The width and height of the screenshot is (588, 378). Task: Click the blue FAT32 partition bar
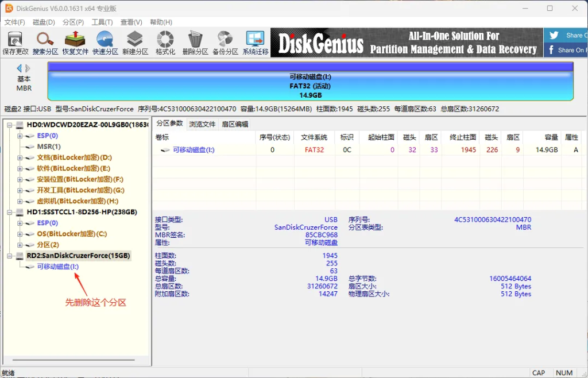pyautogui.click(x=310, y=86)
